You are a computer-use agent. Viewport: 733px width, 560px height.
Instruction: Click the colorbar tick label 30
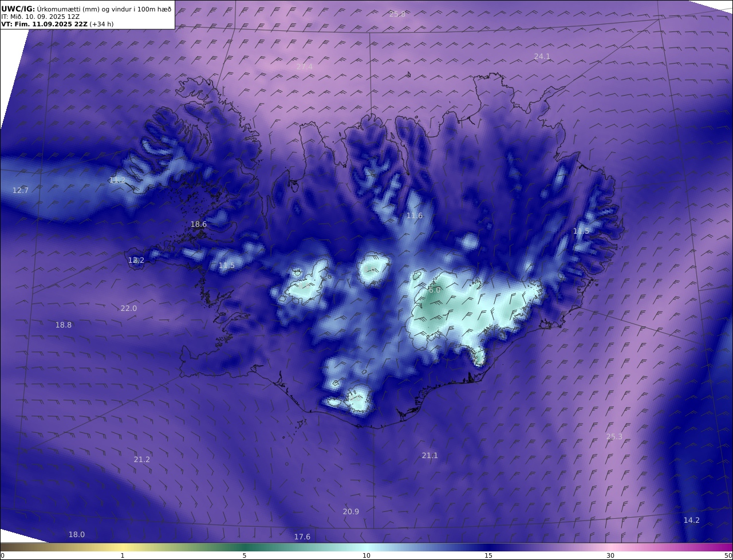[610, 555]
